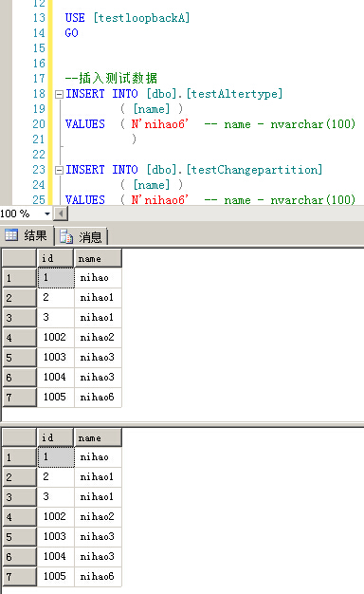Image resolution: width=364 pixels, height=594 pixels.
Task: Select row header 7 in first result grid
Action: 19,397
